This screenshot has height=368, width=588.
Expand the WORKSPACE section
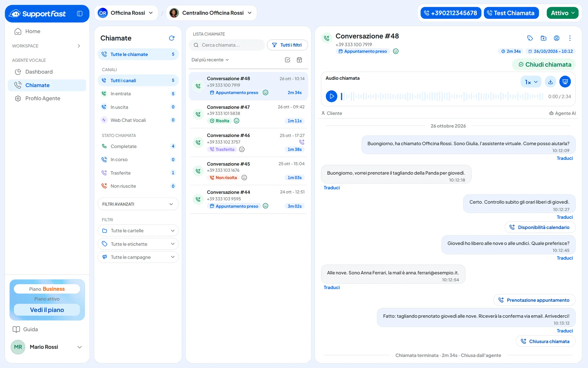click(x=47, y=46)
